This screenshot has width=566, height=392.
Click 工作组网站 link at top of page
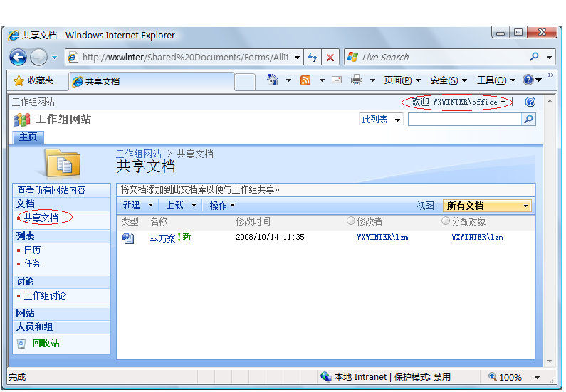click(33, 102)
